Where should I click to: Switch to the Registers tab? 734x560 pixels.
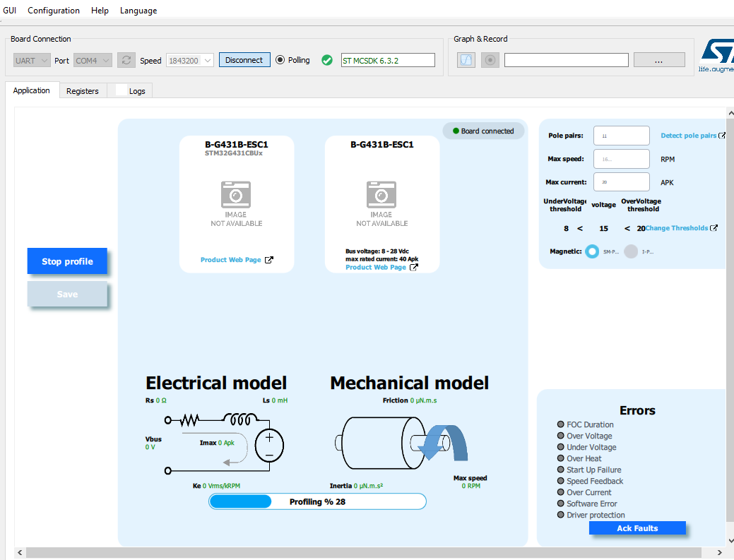(x=83, y=90)
